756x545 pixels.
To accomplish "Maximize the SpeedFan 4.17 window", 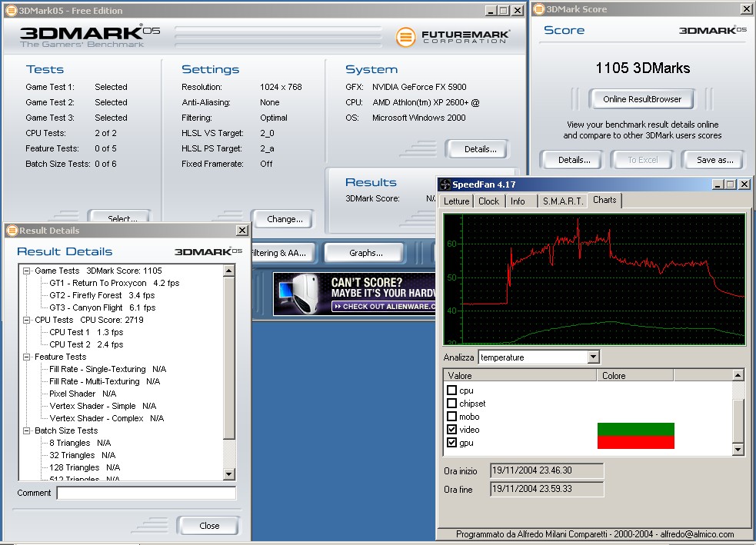I will 731,184.
